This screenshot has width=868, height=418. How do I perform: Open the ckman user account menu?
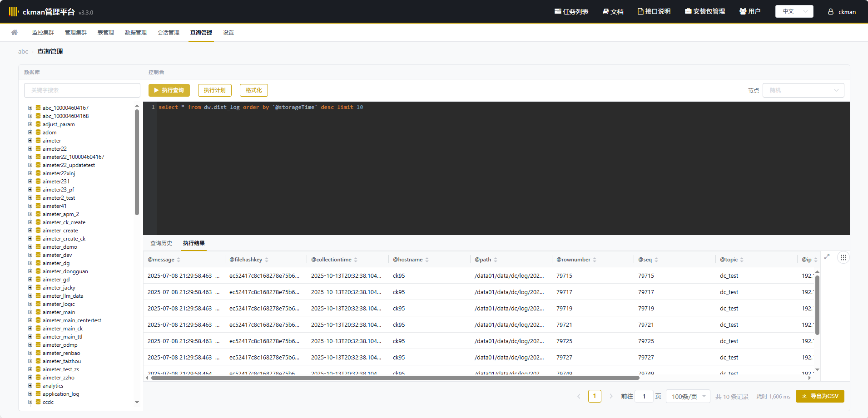[x=842, y=12]
